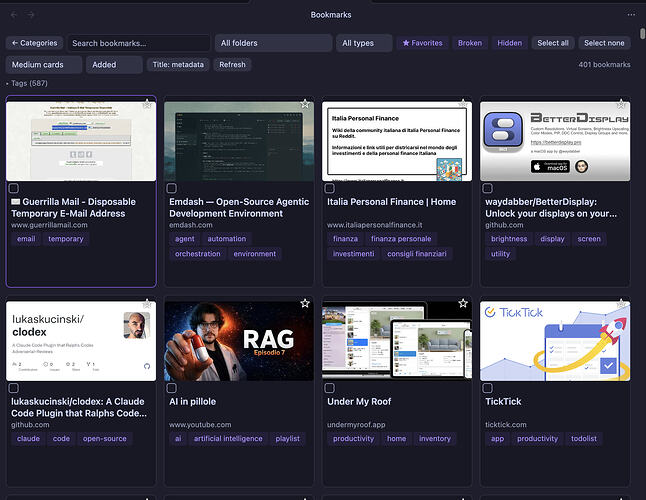646x500 pixels.
Task: Star the BetterDisplay bookmark as favorite
Action: click(621, 104)
